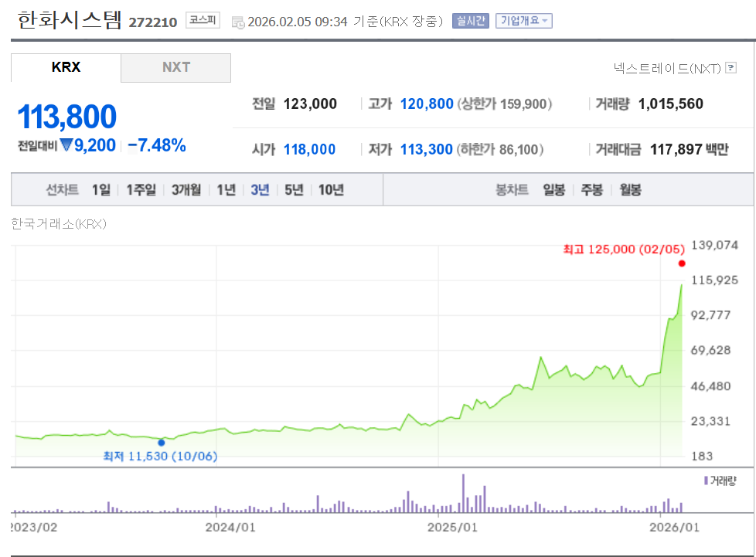Show the 주봉 weekly candle chart
The width and height of the screenshot is (756, 557).
pos(592,190)
